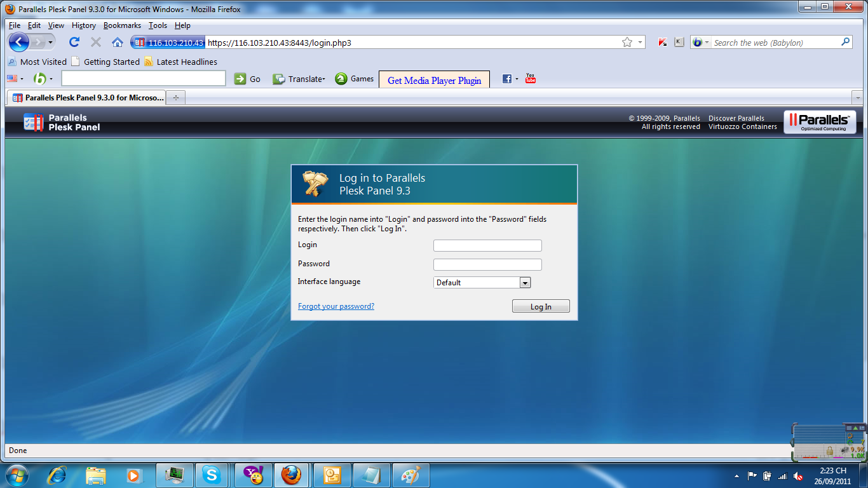
Task: Click the magnifier search icon in search box
Action: tap(846, 42)
